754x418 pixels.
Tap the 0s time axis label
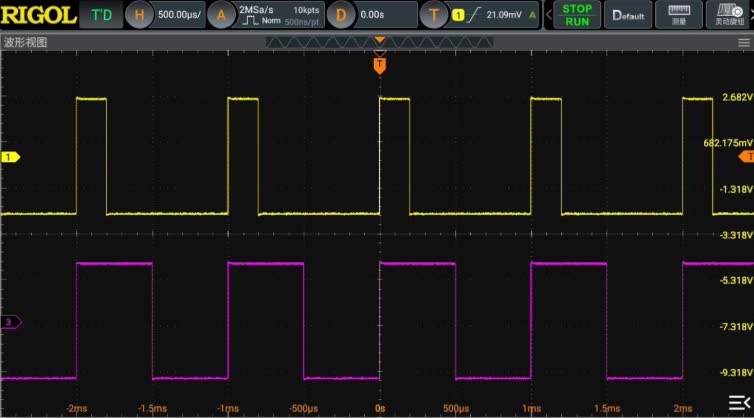pyautogui.click(x=380, y=408)
